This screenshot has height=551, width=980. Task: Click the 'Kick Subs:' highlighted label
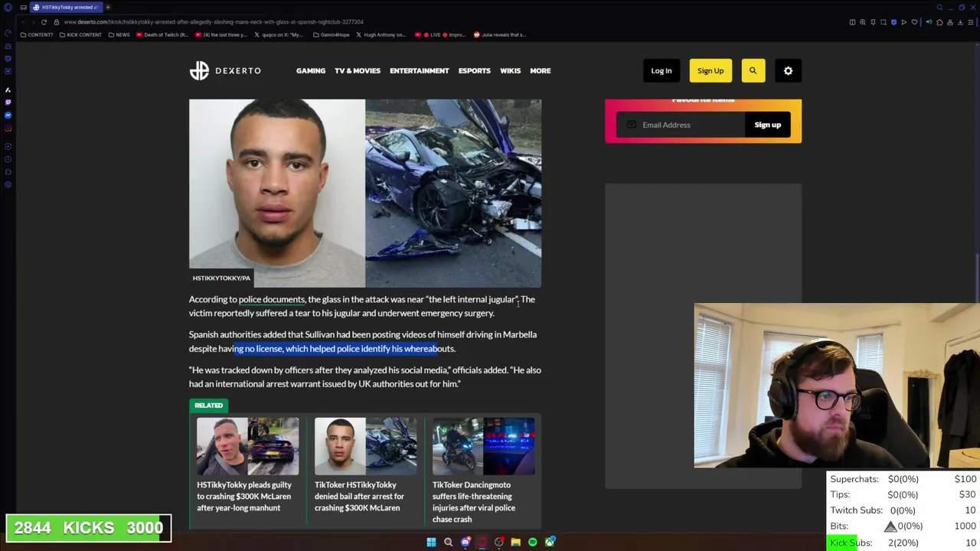(851, 543)
